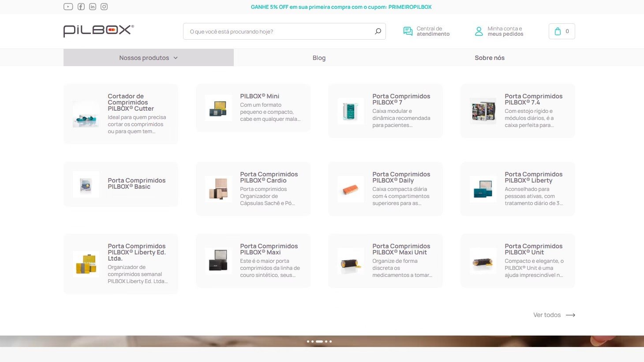The width and height of the screenshot is (644, 362).
Task: Open the PILBOX Mini title link
Action: point(260,96)
